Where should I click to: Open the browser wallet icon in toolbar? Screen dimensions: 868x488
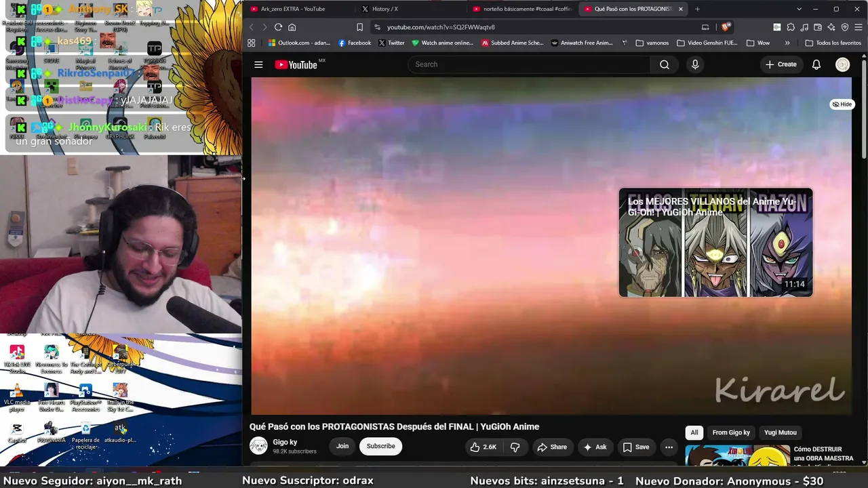pyautogui.click(x=818, y=27)
